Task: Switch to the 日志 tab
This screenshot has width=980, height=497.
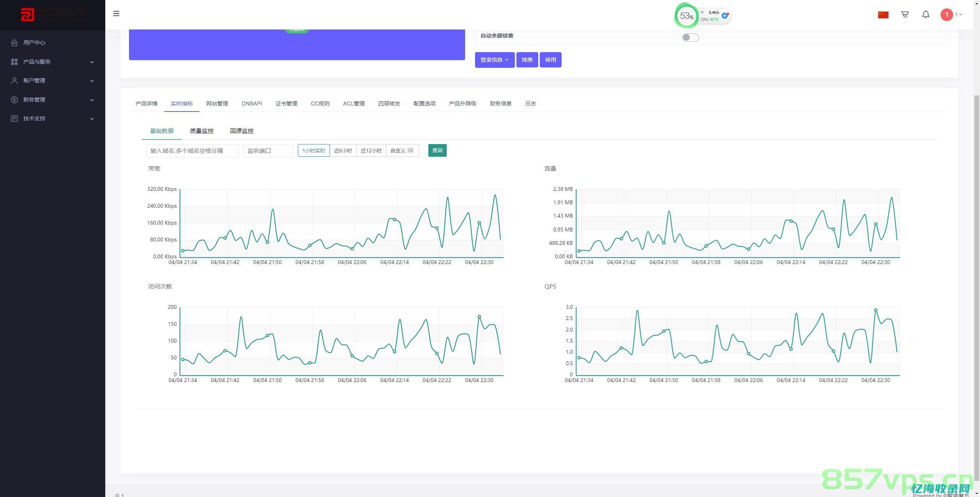Action: pyautogui.click(x=531, y=103)
